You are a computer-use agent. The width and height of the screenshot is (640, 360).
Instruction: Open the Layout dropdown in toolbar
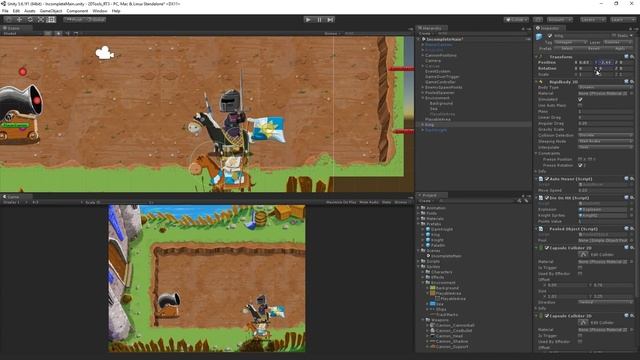click(x=622, y=20)
